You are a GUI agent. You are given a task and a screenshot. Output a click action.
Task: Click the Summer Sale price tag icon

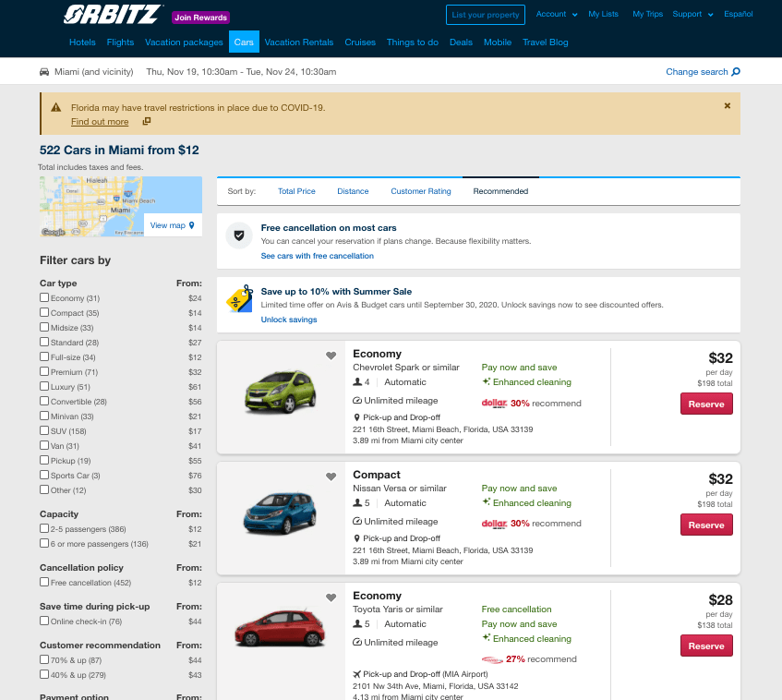tap(238, 299)
